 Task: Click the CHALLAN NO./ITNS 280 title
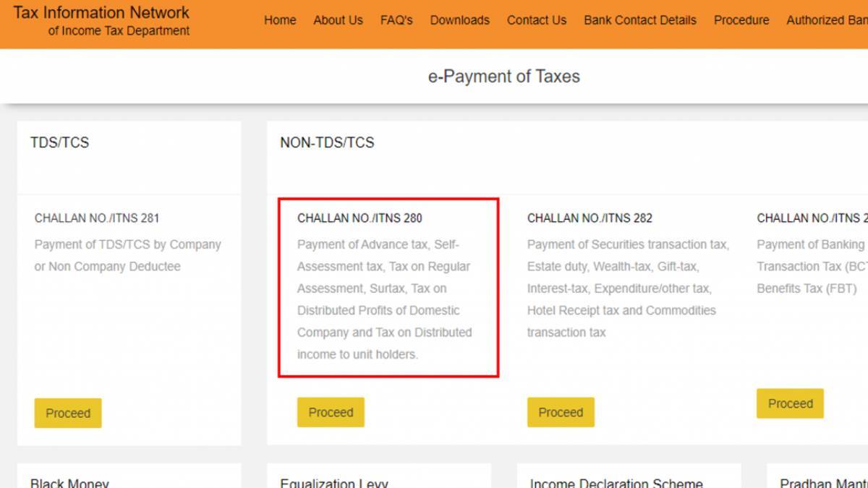(x=359, y=218)
